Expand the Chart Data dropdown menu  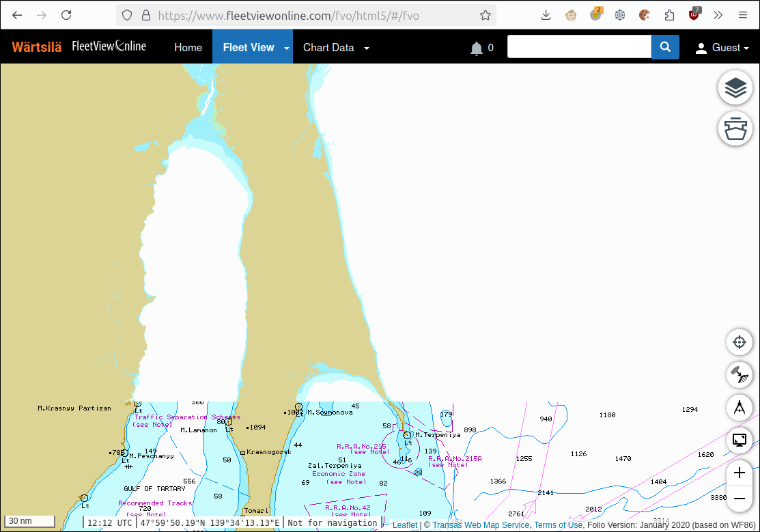point(336,48)
